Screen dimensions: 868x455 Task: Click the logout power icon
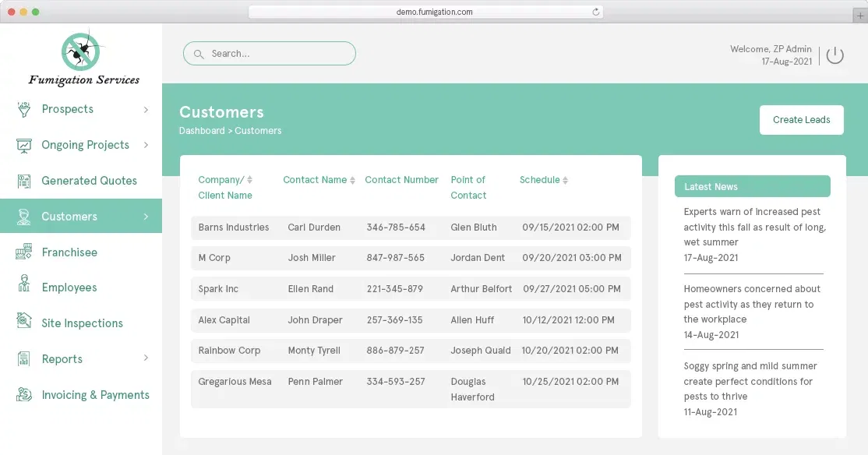click(834, 55)
